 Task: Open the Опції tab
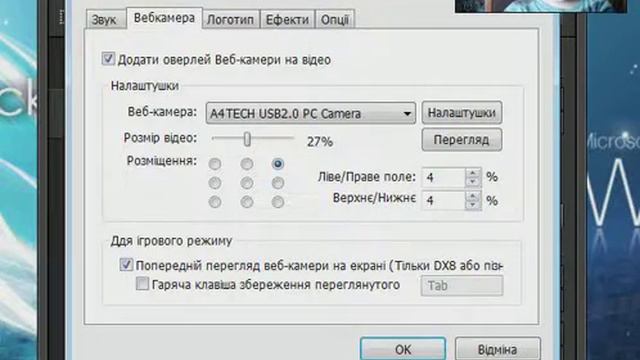tap(335, 20)
